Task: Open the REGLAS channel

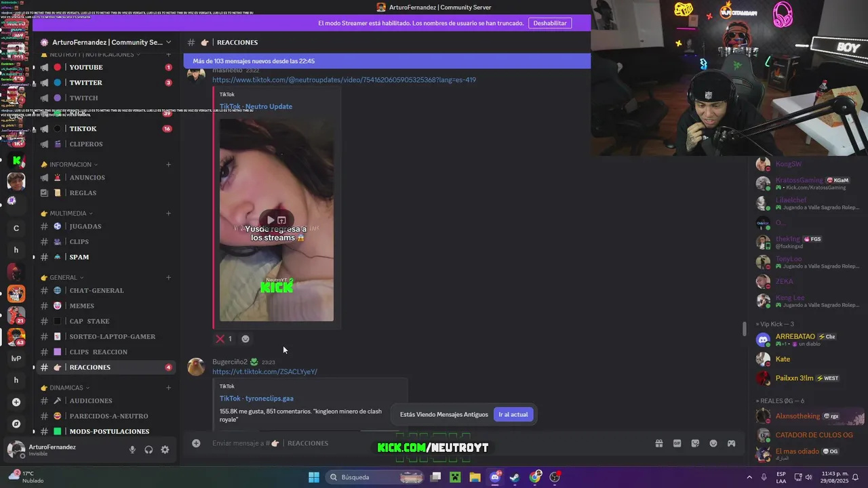Action: tap(106, 192)
